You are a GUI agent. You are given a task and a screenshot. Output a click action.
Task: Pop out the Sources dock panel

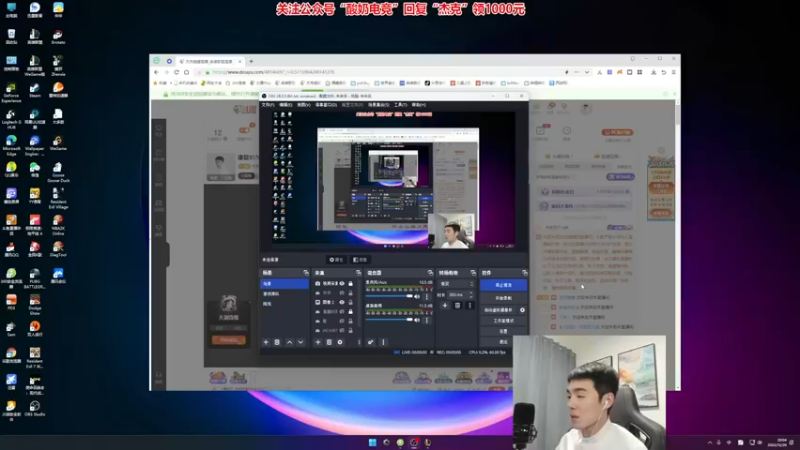[x=358, y=273]
